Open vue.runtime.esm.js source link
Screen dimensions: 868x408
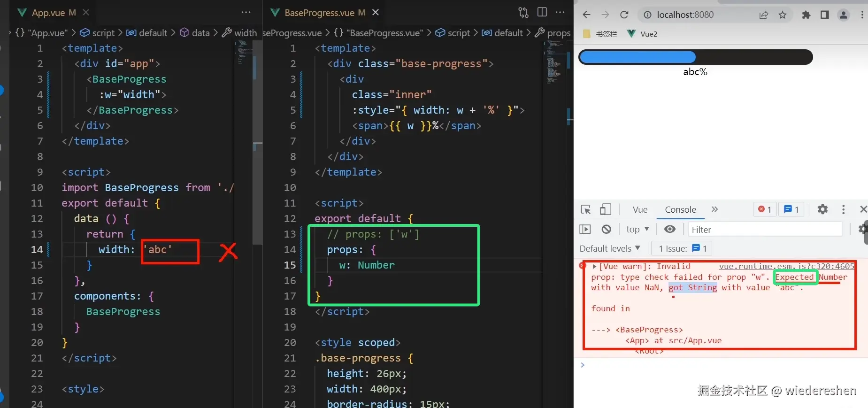point(787,266)
